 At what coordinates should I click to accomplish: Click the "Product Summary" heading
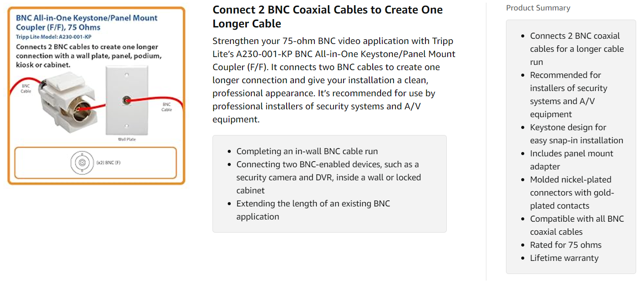pyautogui.click(x=538, y=8)
